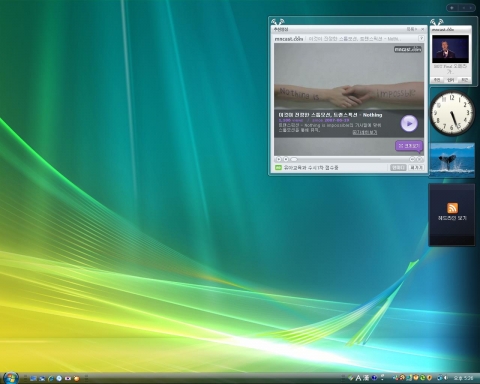Select the first tab under the mncast thumbnail
Viewport: 480px width, 384px height.
click(437, 80)
